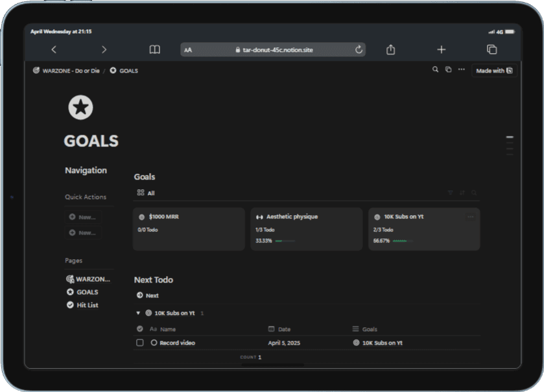Viewport: 544px width, 392px height.
Task: Open the 10K Subs card options menu
Action: 471,216
